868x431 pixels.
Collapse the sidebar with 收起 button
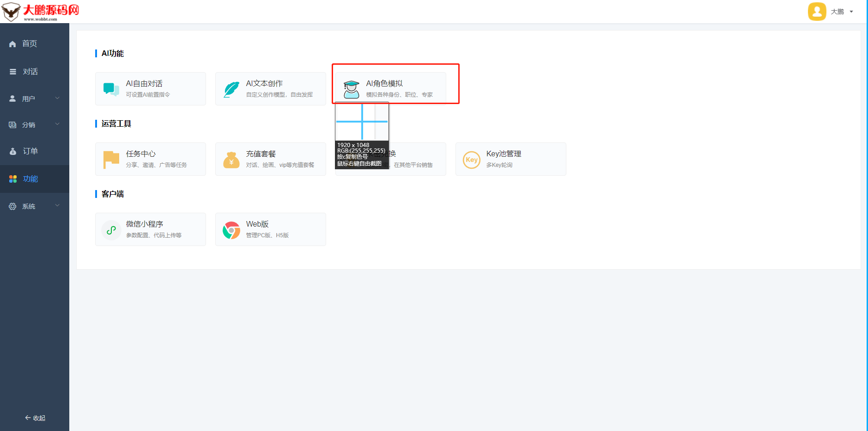click(x=35, y=418)
